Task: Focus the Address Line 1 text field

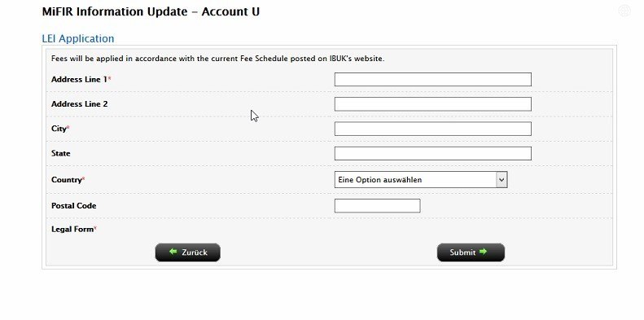Action: [x=433, y=79]
